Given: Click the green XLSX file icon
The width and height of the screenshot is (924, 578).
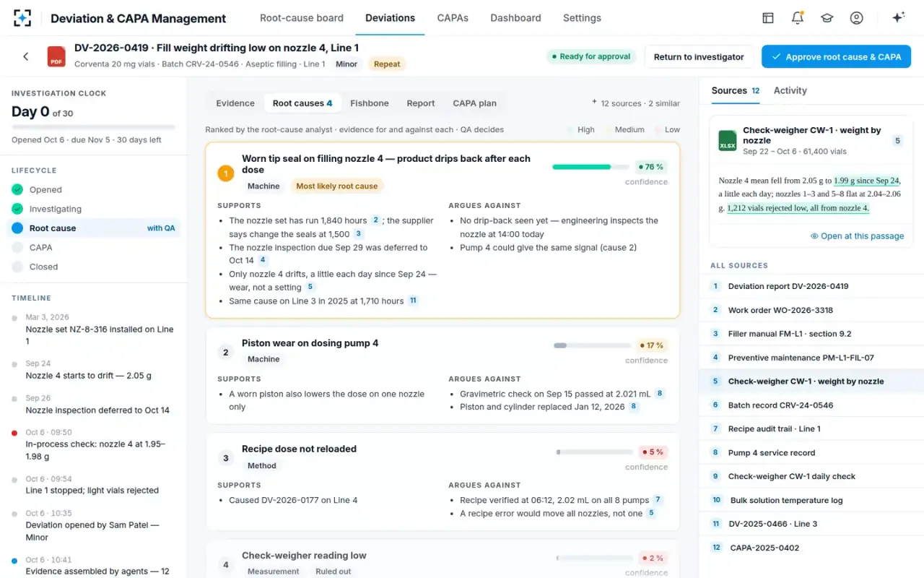Looking at the screenshot, I should [728, 140].
